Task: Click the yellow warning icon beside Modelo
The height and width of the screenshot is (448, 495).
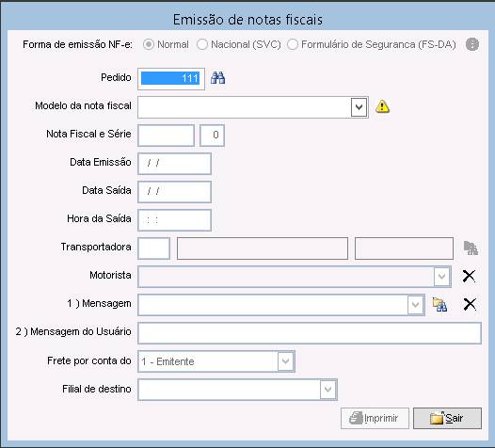Action: (x=382, y=106)
